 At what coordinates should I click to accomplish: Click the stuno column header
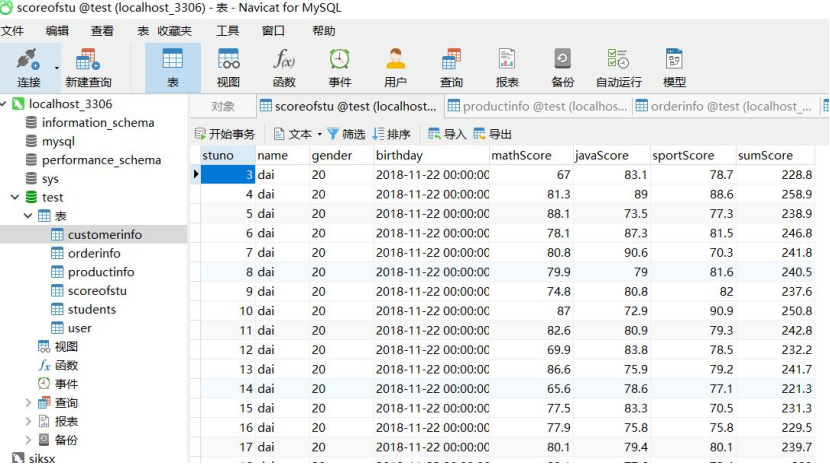click(x=228, y=155)
